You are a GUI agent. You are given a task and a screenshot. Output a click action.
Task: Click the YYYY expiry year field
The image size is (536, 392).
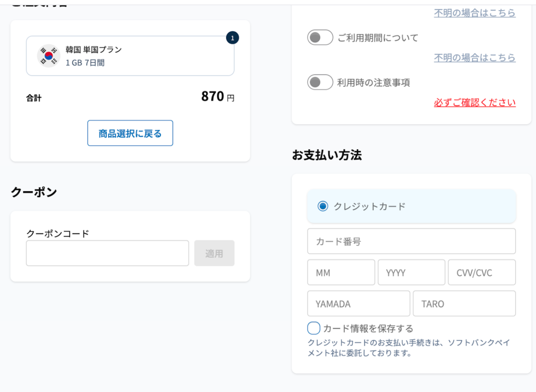point(411,273)
